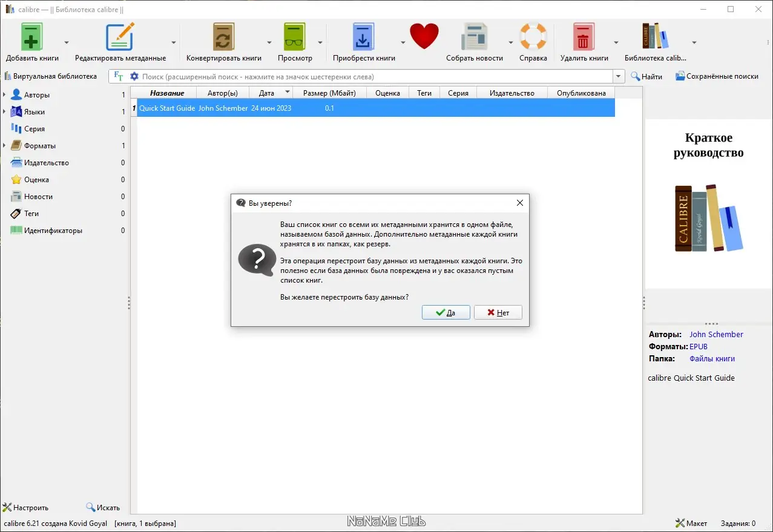
Task: Click the Add books (Добавить книги) icon
Action: pos(32,38)
